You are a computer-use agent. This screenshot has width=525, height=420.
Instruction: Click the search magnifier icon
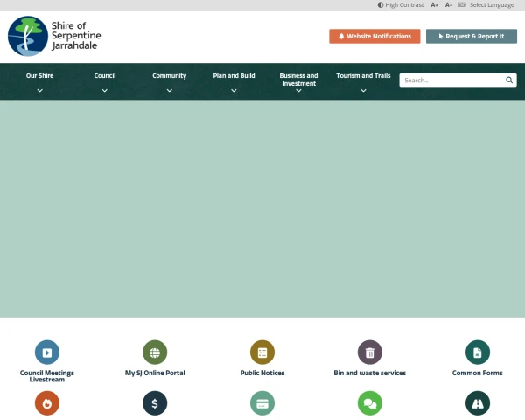pos(509,80)
